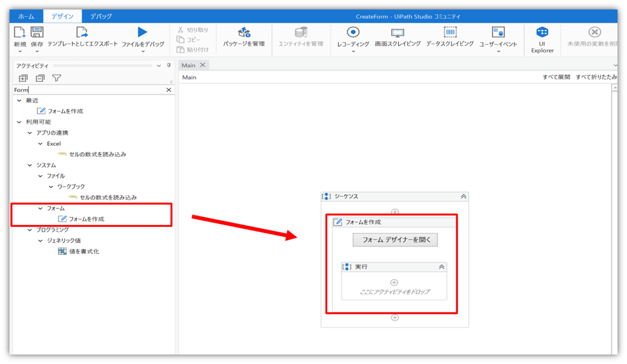This screenshot has height=364, width=627.
Task: Click the コピー toolbar item
Action: [189, 40]
